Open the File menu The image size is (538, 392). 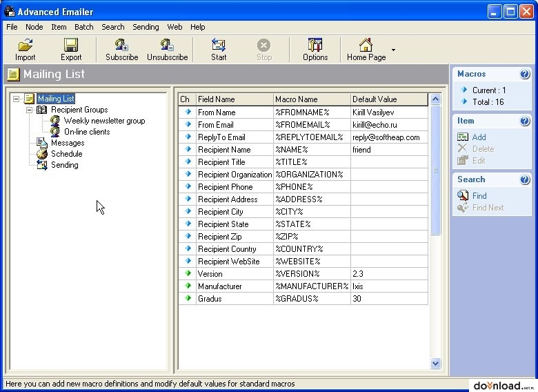[12, 27]
